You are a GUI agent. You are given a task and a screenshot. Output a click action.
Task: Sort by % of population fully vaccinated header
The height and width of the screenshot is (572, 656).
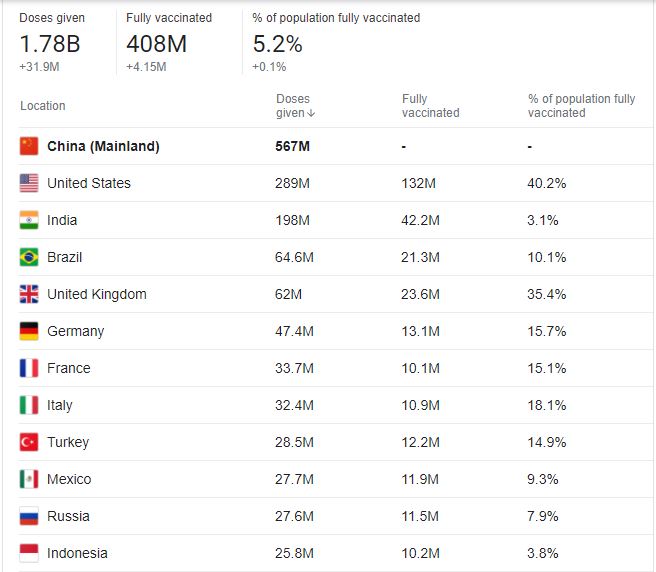point(582,106)
